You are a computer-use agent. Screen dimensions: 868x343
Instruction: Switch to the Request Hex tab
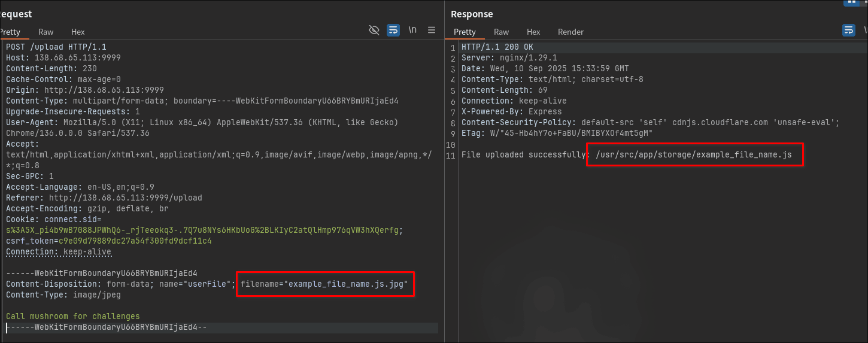point(78,32)
